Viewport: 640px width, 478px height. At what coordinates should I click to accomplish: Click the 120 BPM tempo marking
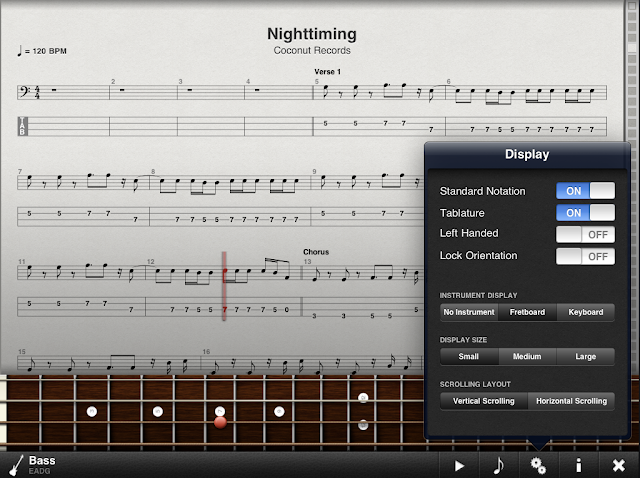42,51
